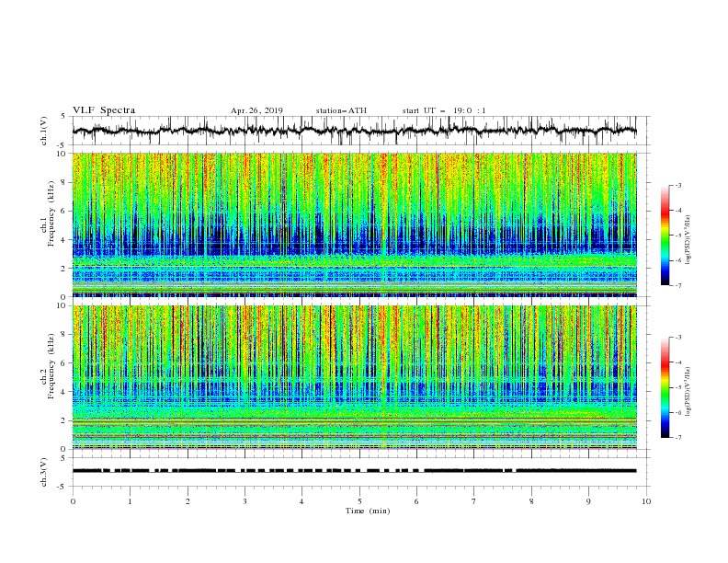Select the "start UT = 19:0:1" text

[444, 110]
